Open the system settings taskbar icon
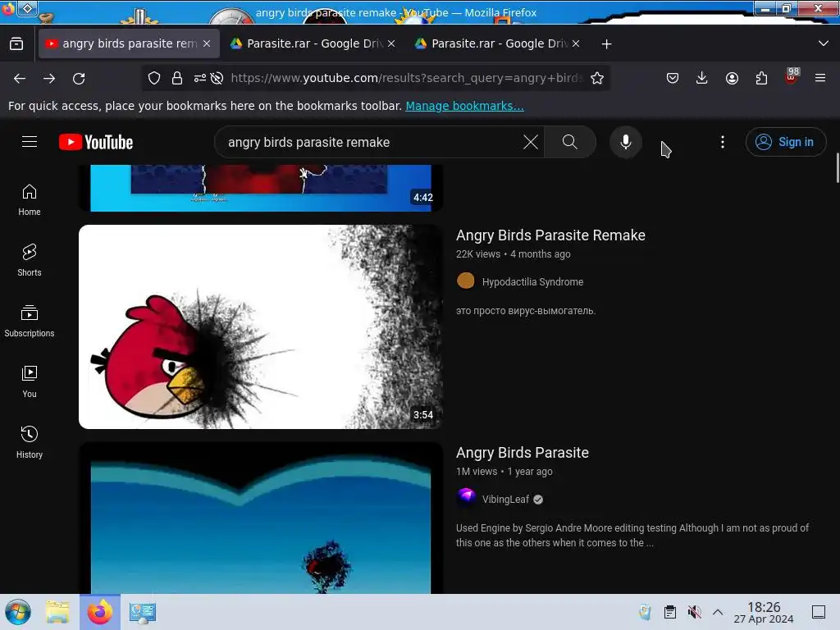Image resolution: width=840 pixels, height=630 pixels. [x=143, y=612]
